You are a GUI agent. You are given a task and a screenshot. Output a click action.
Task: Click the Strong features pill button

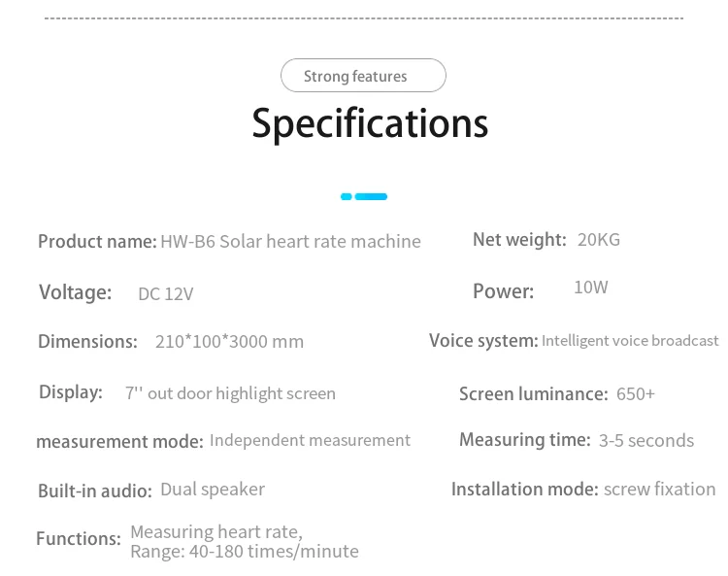click(363, 76)
